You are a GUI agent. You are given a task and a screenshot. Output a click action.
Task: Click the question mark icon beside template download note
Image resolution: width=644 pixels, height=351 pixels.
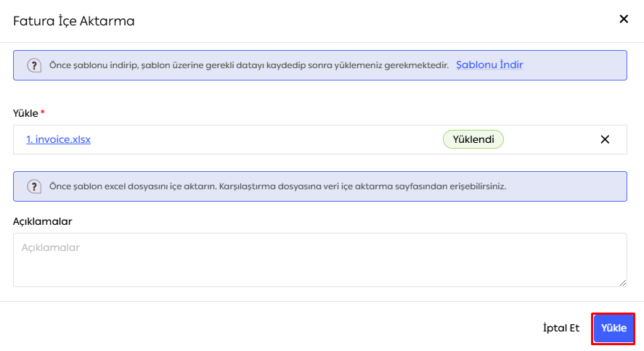(x=34, y=65)
